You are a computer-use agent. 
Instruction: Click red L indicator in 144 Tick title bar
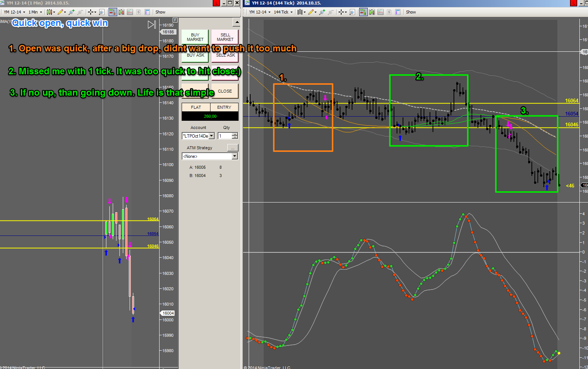573,3
